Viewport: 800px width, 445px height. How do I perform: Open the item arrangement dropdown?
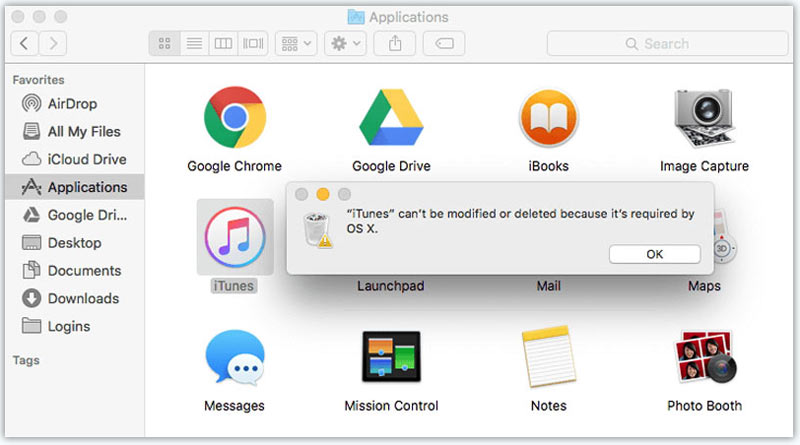pyautogui.click(x=296, y=43)
